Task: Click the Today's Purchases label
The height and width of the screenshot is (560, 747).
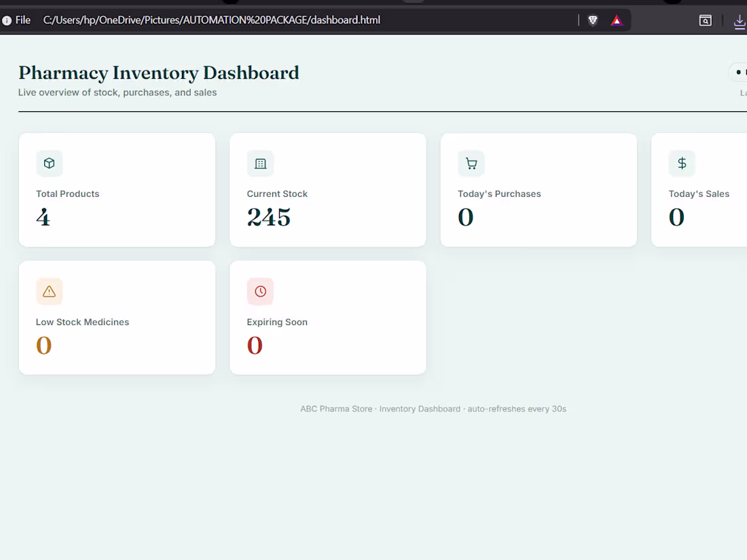Action: click(499, 194)
